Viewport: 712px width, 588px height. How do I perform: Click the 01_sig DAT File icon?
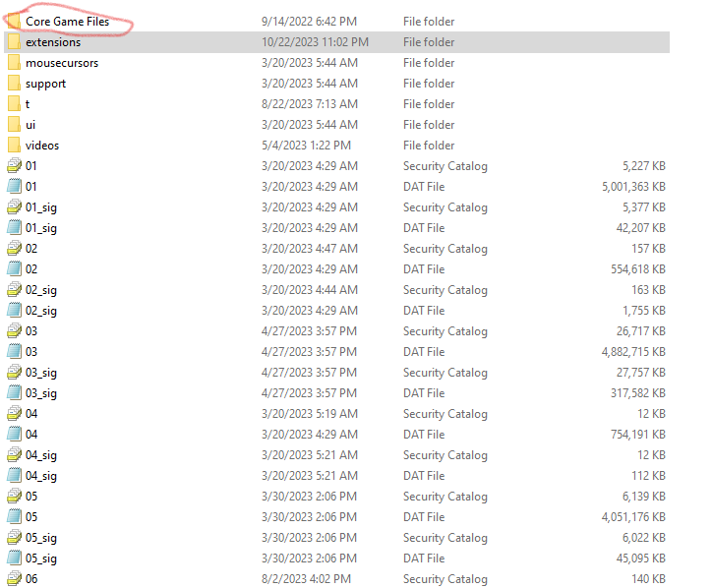coord(14,228)
